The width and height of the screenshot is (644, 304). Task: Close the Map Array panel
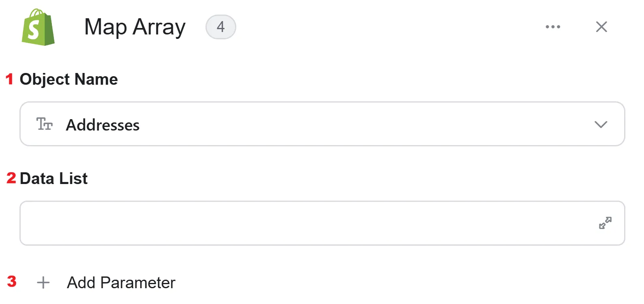point(601,27)
